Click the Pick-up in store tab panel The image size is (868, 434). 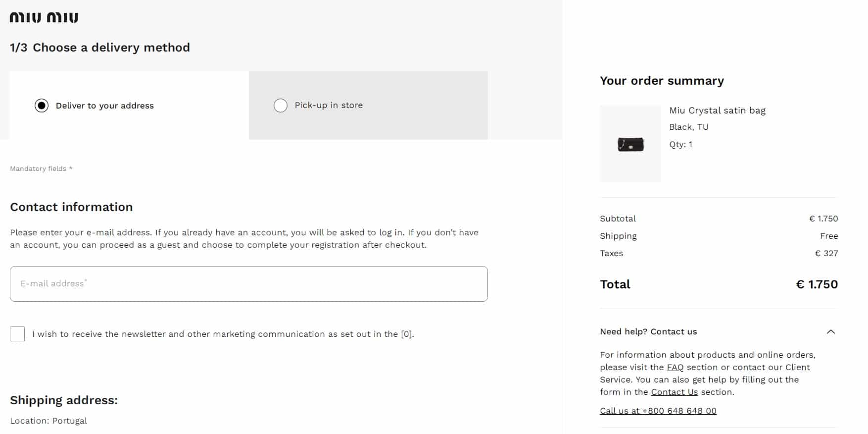tap(368, 106)
